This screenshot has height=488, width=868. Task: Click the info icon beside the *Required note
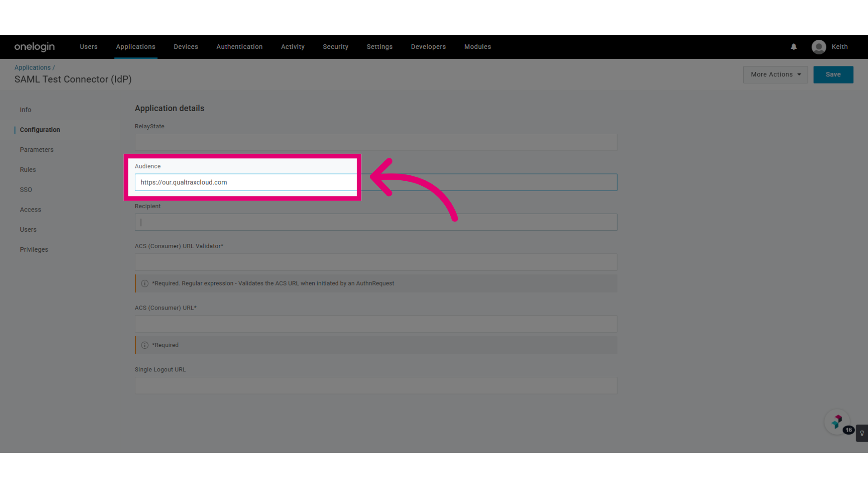click(145, 345)
